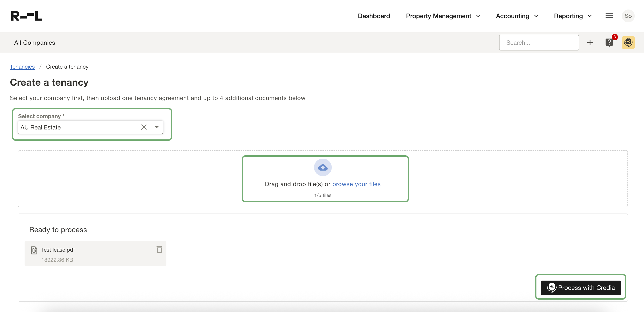Screen dimensions: 644x312
Task: Open the hamburger menu icon
Action: pyautogui.click(x=609, y=16)
